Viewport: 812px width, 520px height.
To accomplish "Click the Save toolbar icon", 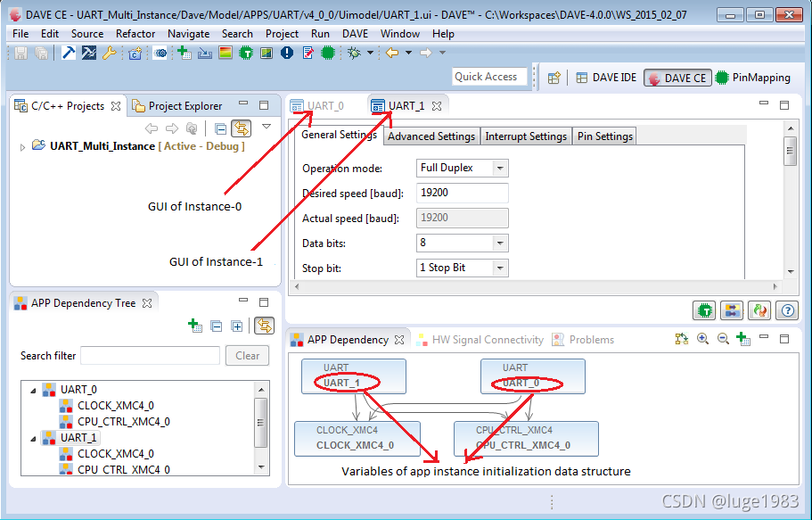I will click(21, 53).
